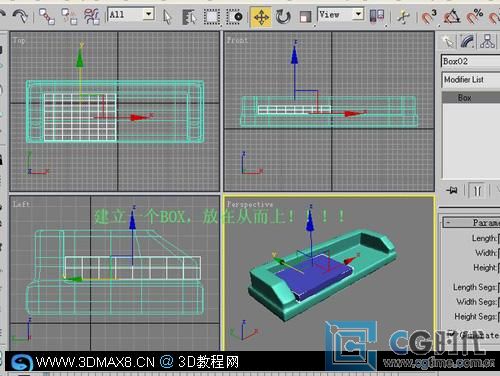Activate the Select and Manipulate tool
The width and height of the screenshot is (500, 376).
[x=403, y=17]
